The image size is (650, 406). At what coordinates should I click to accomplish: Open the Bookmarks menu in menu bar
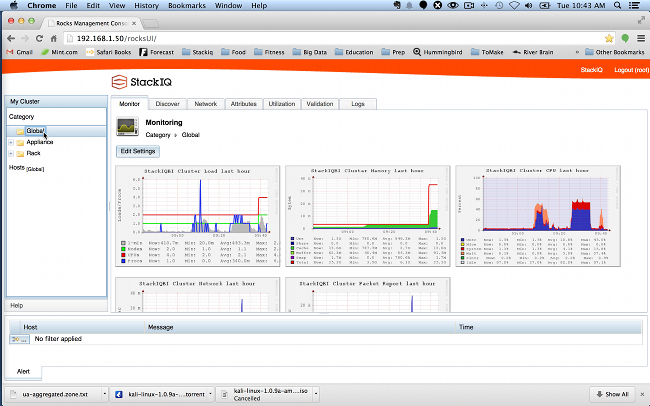(x=187, y=5)
